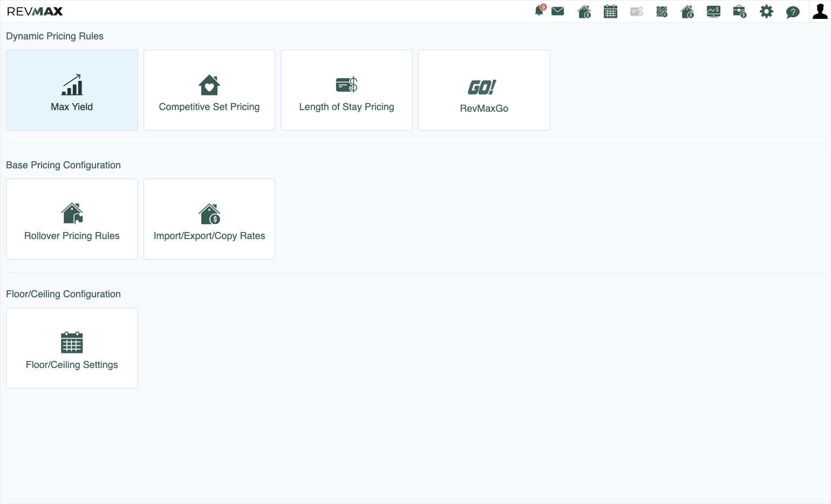Open the Max Yield card

click(72, 90)
